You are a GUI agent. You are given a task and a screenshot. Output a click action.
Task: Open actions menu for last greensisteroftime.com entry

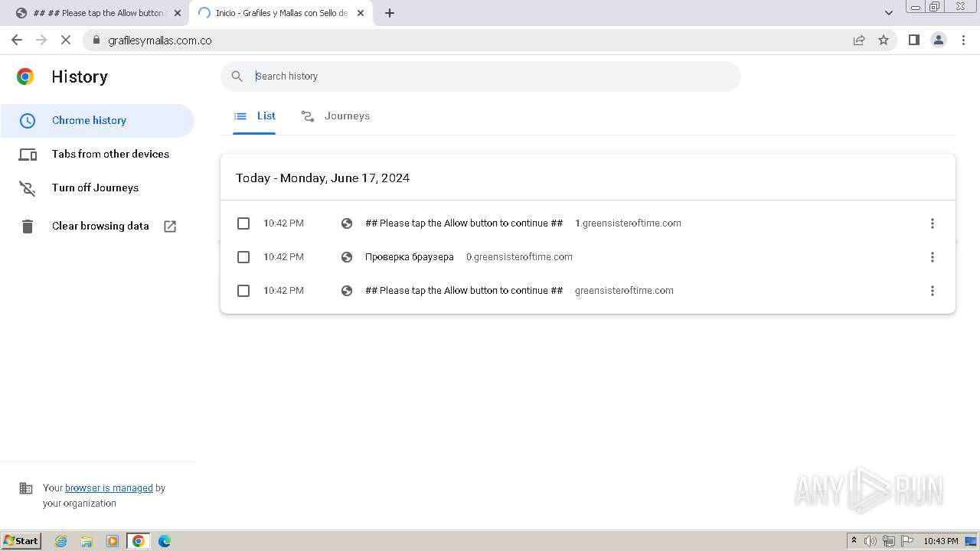click(932, 291)
